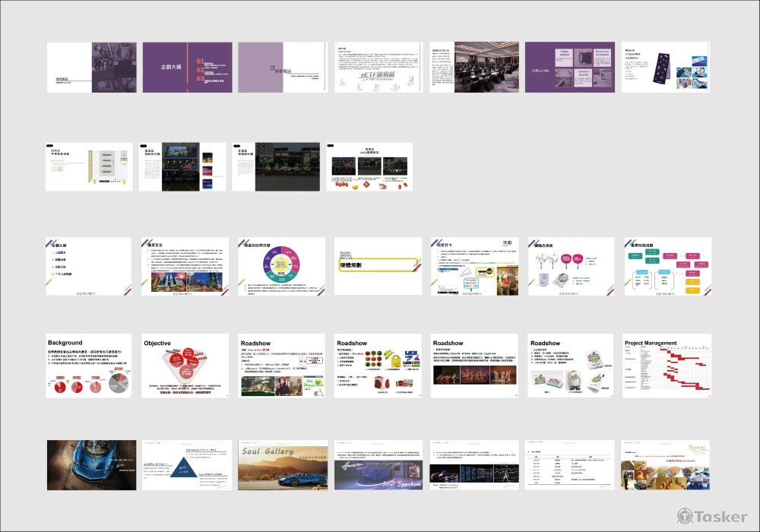Select the 社群打卡 social check-in slide
Viewport: 760px width, 532px height.
pos(474,266)
